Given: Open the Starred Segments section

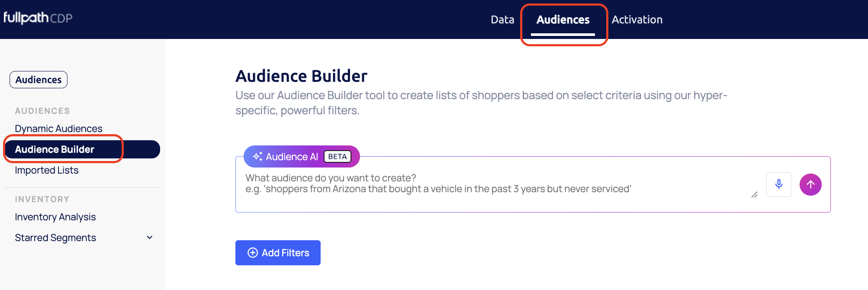Looking at the screenshot, I should pos(55,238).
